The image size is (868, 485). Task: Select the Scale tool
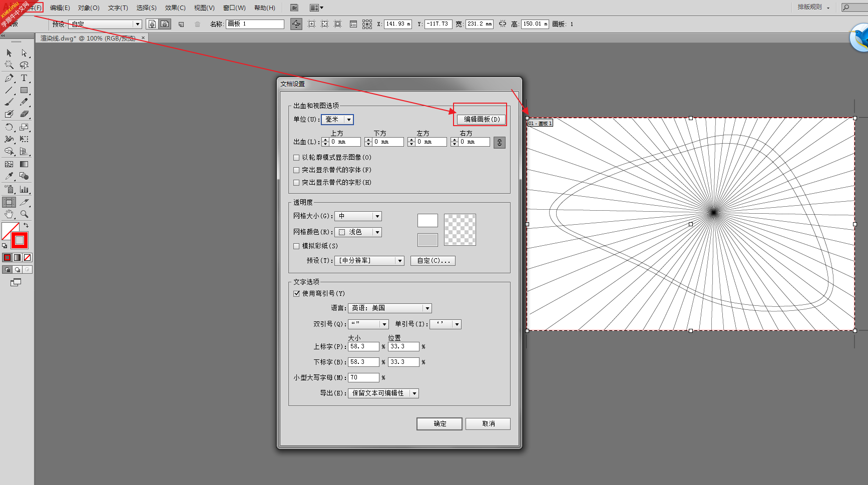(24, 127)
